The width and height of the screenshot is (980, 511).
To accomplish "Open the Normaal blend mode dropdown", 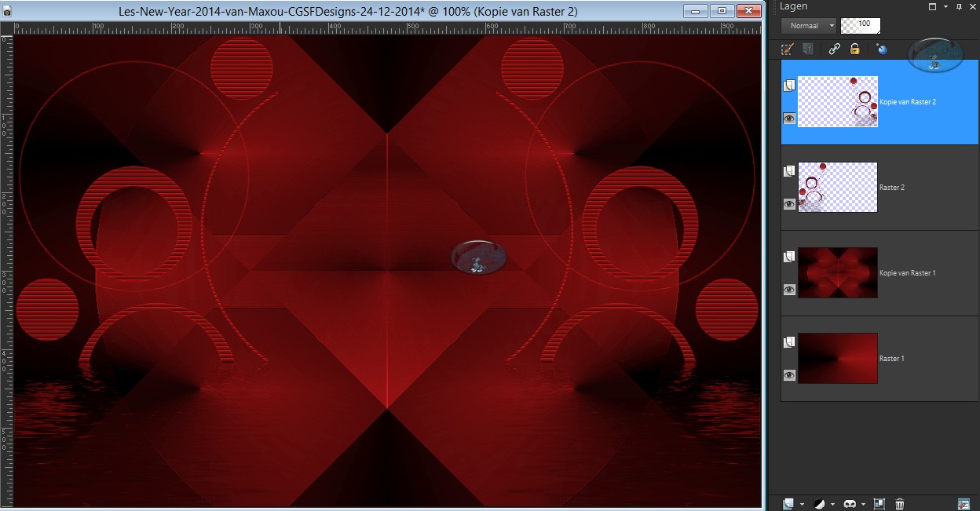I will click(808, 25).
